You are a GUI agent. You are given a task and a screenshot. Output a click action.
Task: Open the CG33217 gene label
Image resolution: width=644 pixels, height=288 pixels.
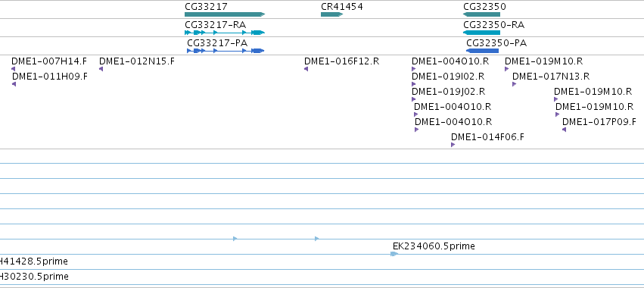206,7
